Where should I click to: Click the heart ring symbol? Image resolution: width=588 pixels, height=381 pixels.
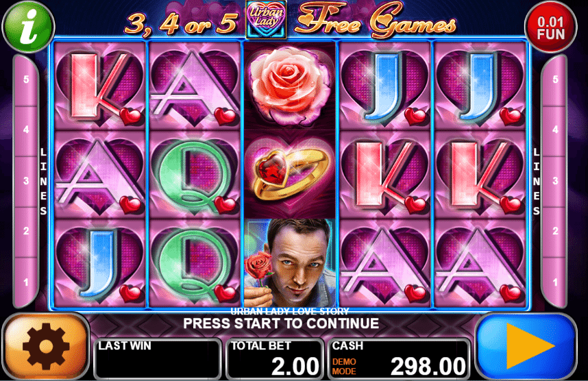point(289,174)
